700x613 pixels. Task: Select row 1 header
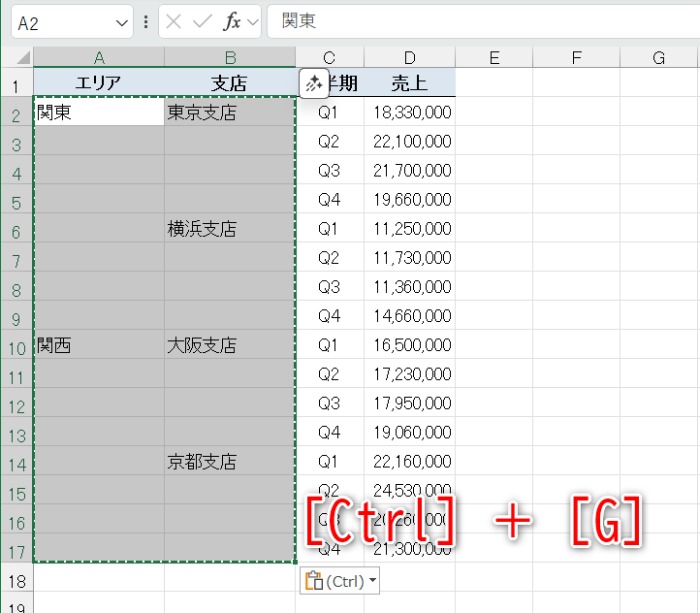click(16, 83)
